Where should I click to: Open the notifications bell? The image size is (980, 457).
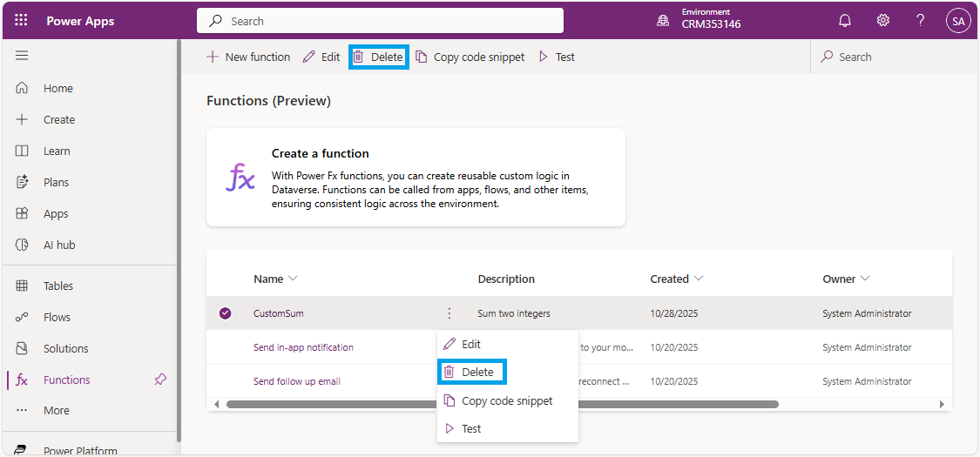coord(844,21)
